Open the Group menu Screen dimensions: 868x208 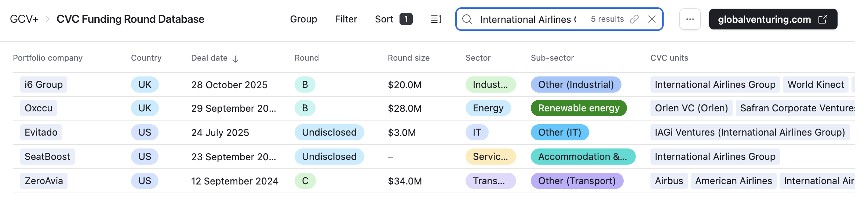pyautogui.click(x=303, y=19)
